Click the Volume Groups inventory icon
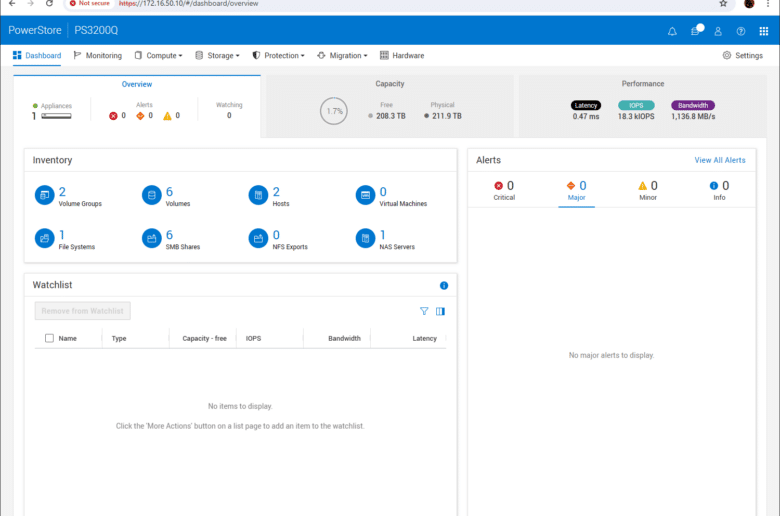This screenshot has width=780, height=516. (44, 195)
